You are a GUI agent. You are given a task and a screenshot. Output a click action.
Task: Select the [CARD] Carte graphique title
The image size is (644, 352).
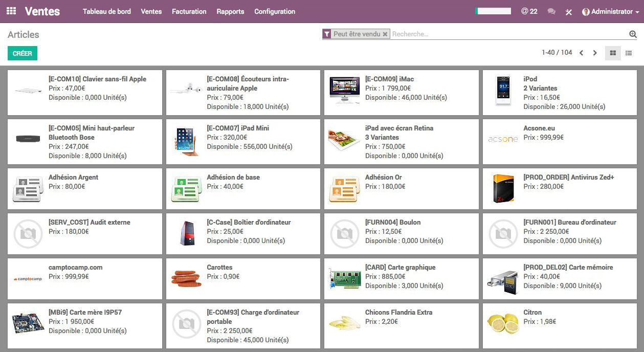400,267
